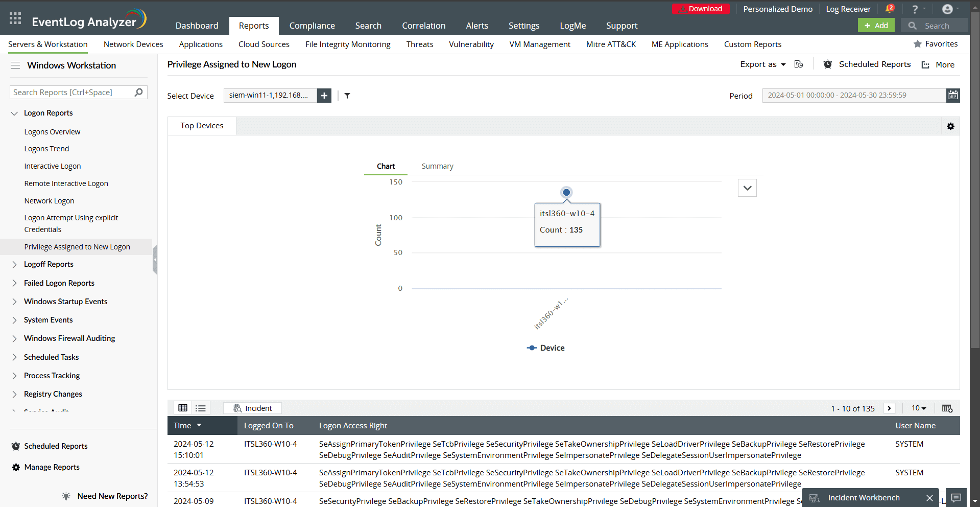Viewport: 980px width, 507px height.
Task: Open the Incident Workbench panel
Action: coord(863,498)
